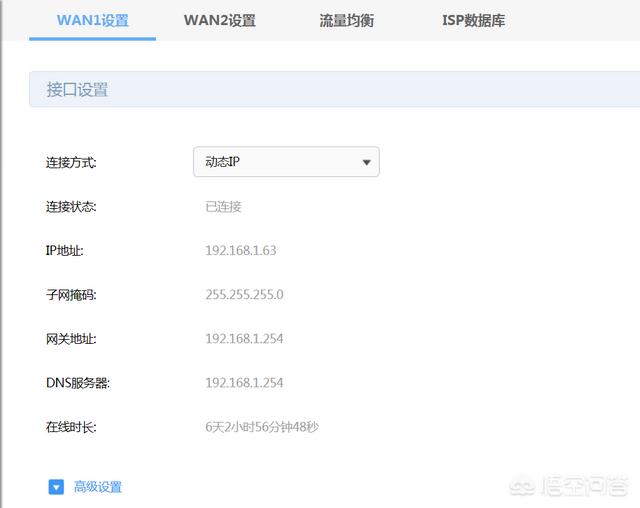Image resolution: width=640 pixels, height=508 pixels.
Task: Go to the 流量均衡 tab
Action: tap(346, 20)
